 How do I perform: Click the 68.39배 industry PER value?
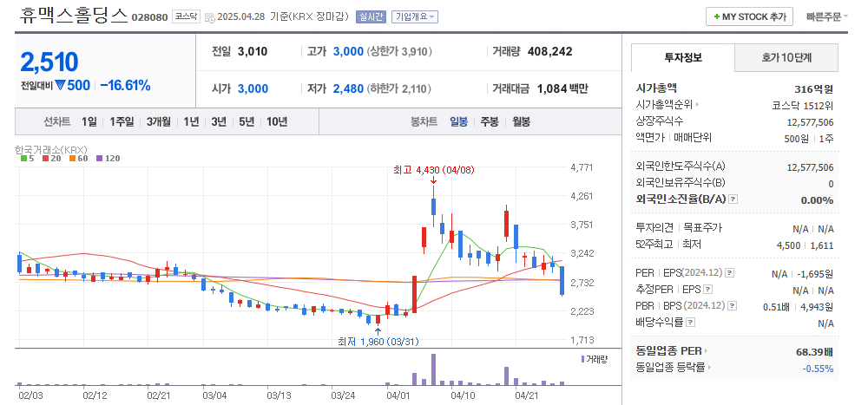pos(815,352)
